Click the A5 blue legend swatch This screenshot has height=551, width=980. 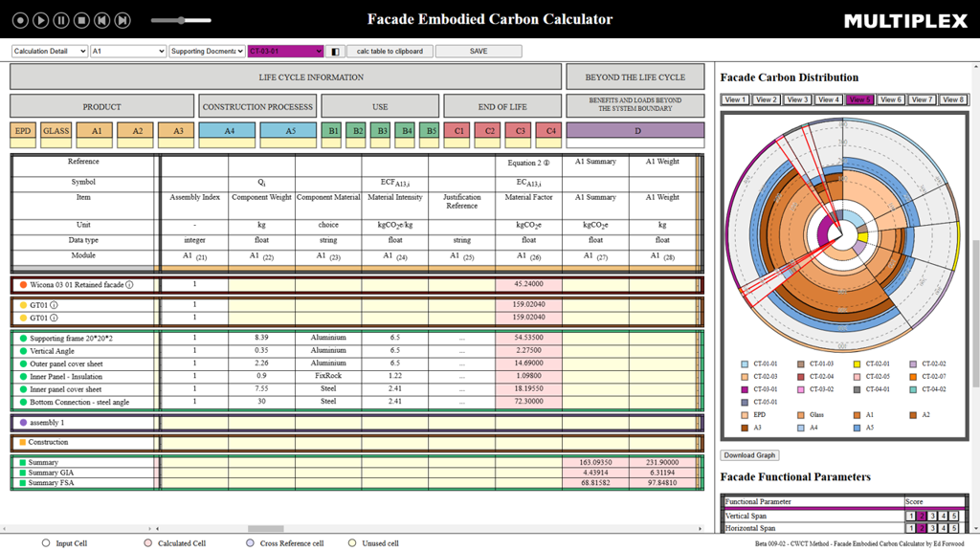(857, 428)
